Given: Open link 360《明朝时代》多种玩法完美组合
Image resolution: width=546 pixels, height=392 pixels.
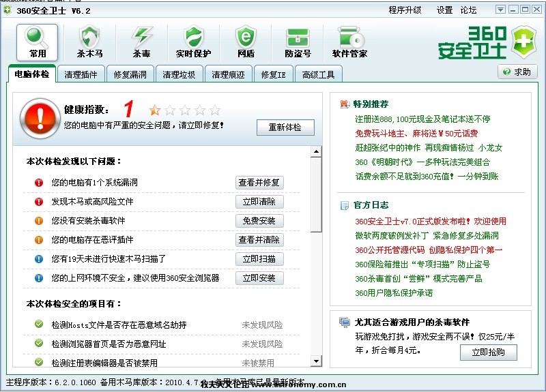Looking at the screenshot, I should pyautogui.click(x=422, y=162).
